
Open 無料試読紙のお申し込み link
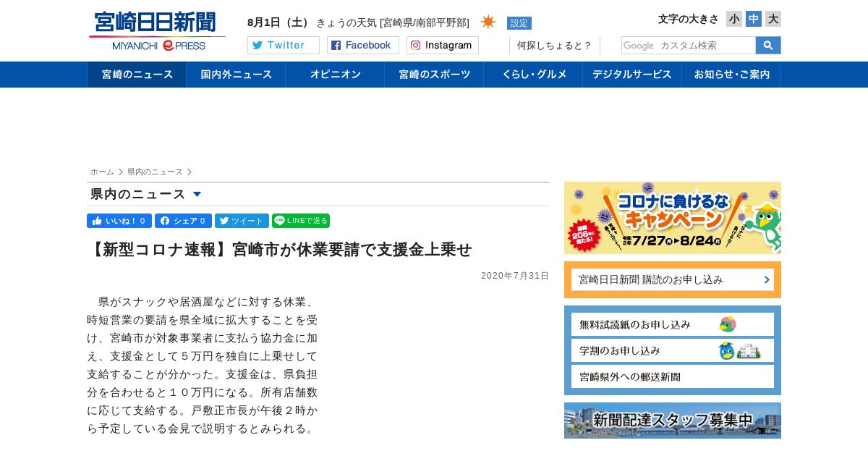click(673, 324)
